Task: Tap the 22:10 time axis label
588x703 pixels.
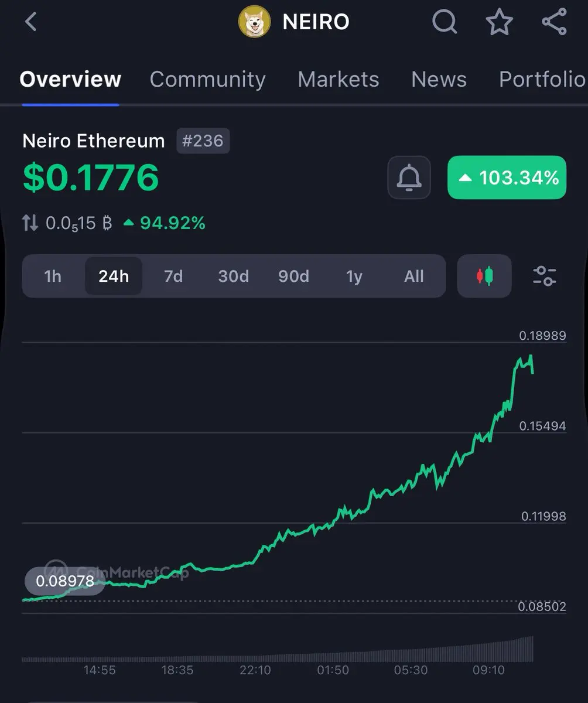Action: [255, 670]
